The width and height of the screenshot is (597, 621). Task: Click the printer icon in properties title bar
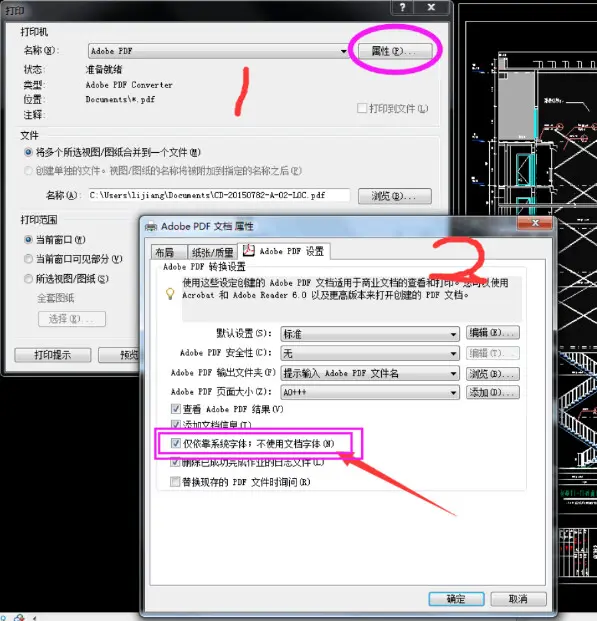click(x=151, y=227)
